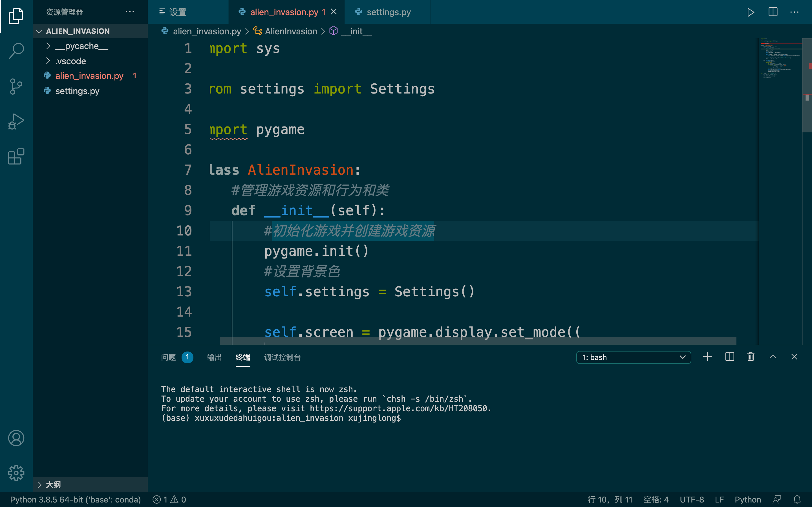The image size is (812, 507).
Task: Click the Python 3.8.5 interpreter selector
Action: click(x=76, y=500)
